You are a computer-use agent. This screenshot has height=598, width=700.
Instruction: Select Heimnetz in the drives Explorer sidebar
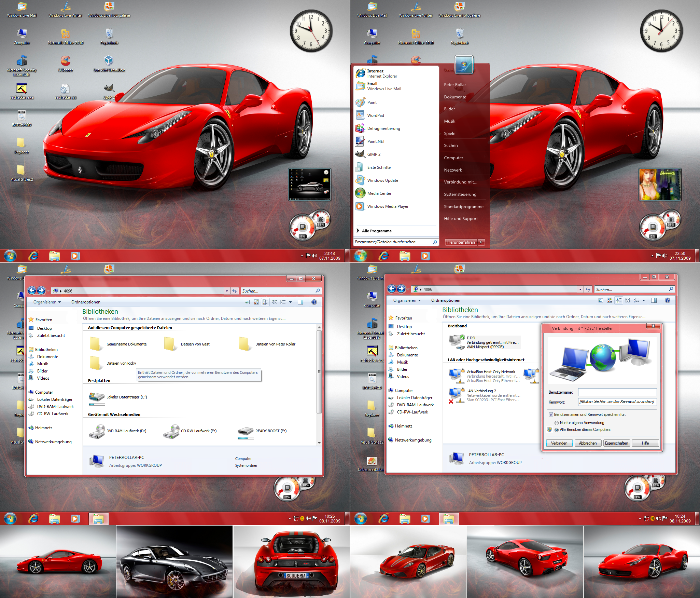coord(44,427)
